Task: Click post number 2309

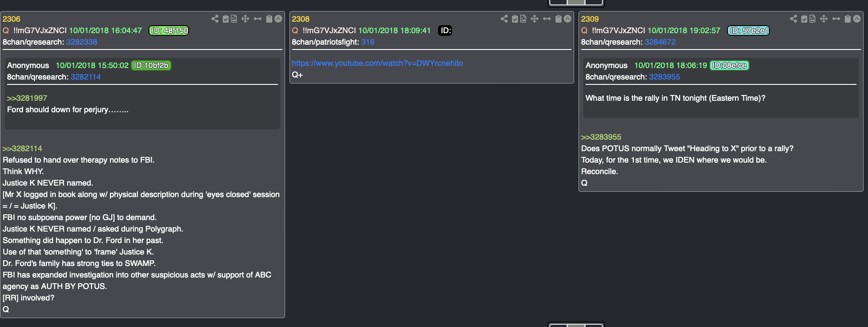Action: click(x=590, y=19)
